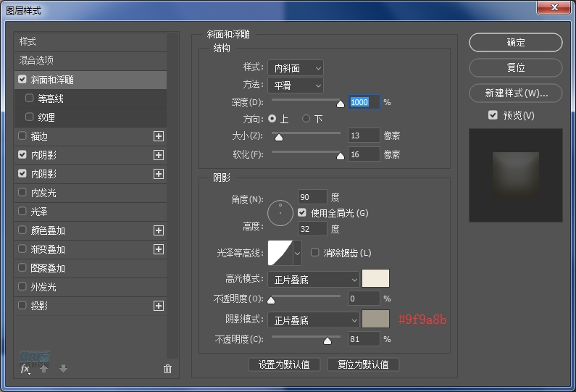
Task: Select 斜面和浮雕 row in list
Action: point(91,80)
